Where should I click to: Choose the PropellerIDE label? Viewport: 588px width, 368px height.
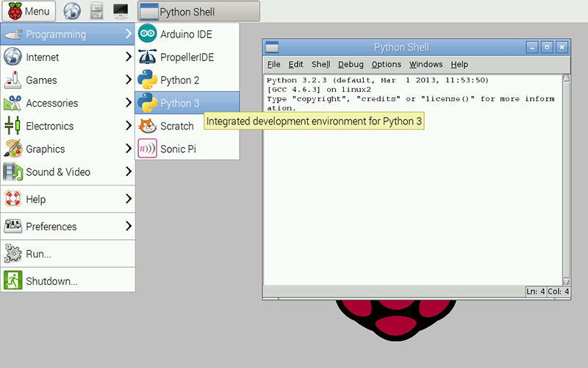[x=187, y=57]
